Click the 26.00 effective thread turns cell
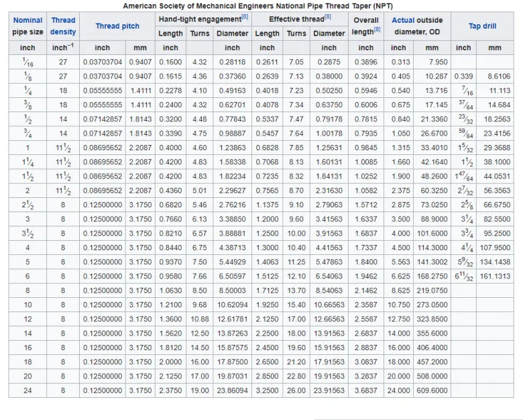The width and height of the screenshot is (523, 420). (296, 390)
